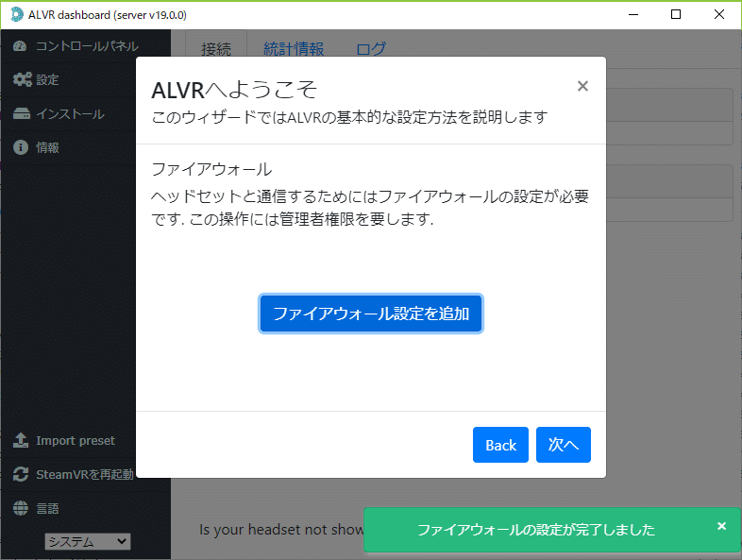Image resolution: width=742 pixels, height=560 pixels.
Task: Click the ALVR logo icon in title bar
Action: (17, 15)
